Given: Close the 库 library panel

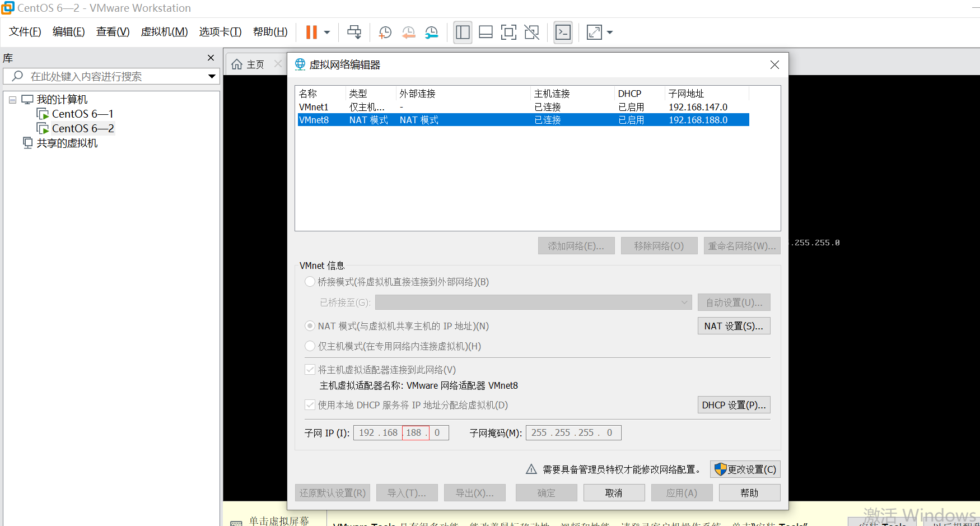Looking at the screenshot, I should pos(211,58).
